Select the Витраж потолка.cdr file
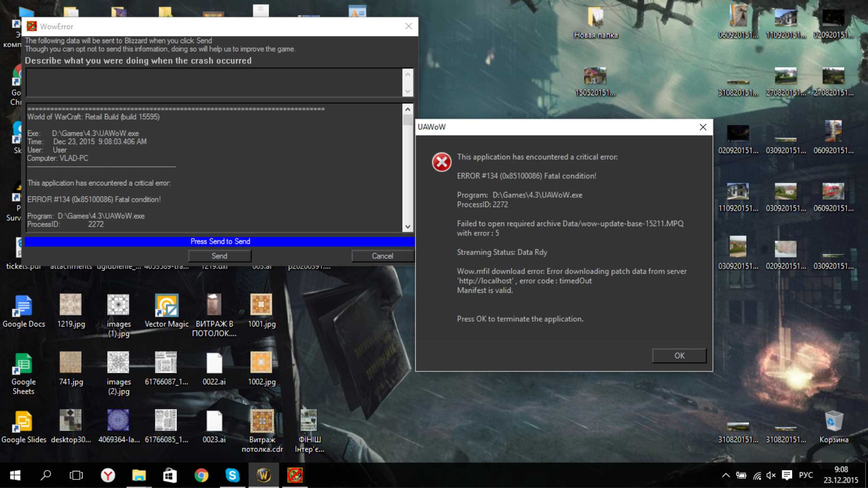 click(x=262, y=431)
